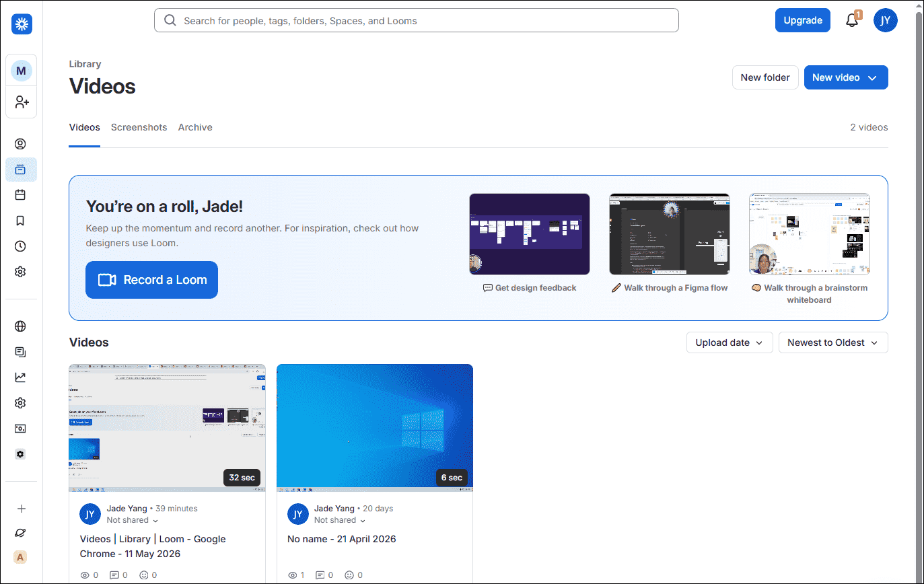Open the Get design feedback thumbnail
924x584 pixels.
[x=530, y=234]
